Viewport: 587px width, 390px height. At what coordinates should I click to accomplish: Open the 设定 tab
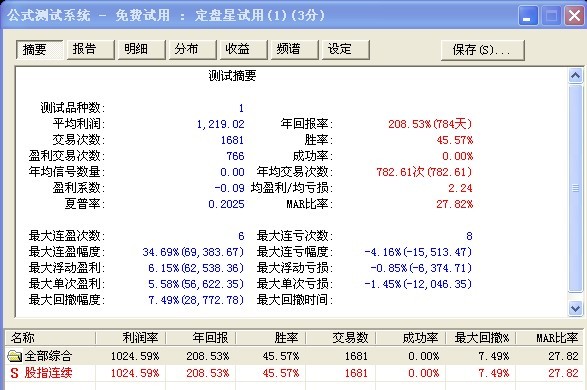346,50
